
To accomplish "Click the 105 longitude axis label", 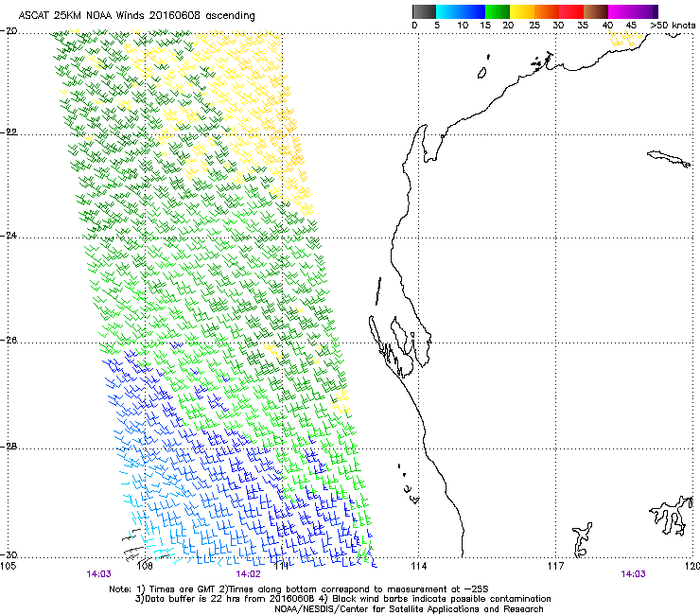I will (8, 567).
